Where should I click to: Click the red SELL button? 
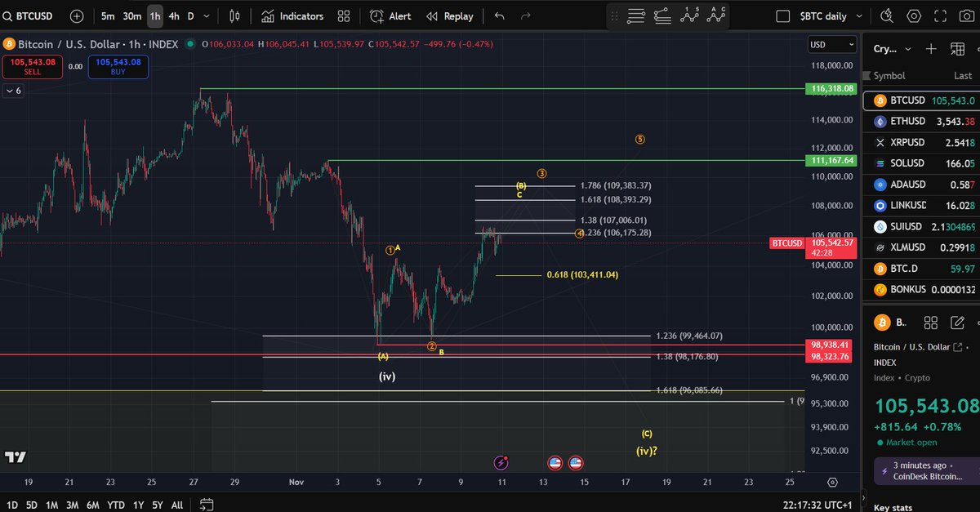click(33, 66)
